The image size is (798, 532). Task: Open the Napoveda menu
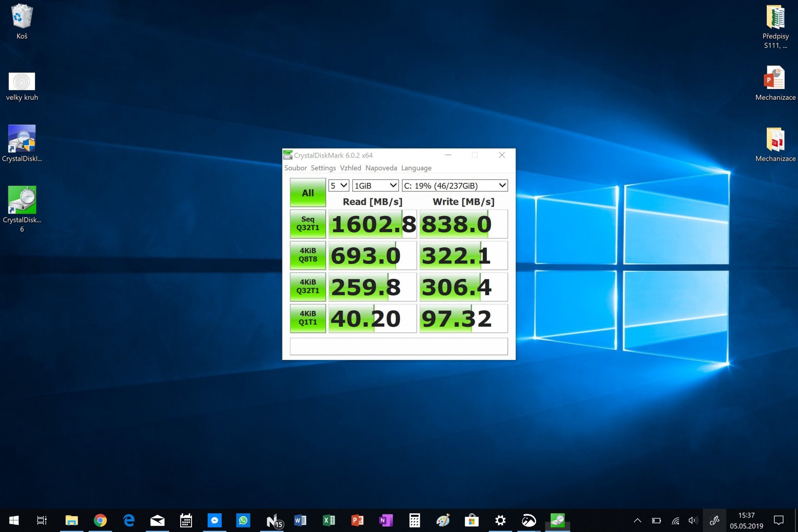pos(381,168)
